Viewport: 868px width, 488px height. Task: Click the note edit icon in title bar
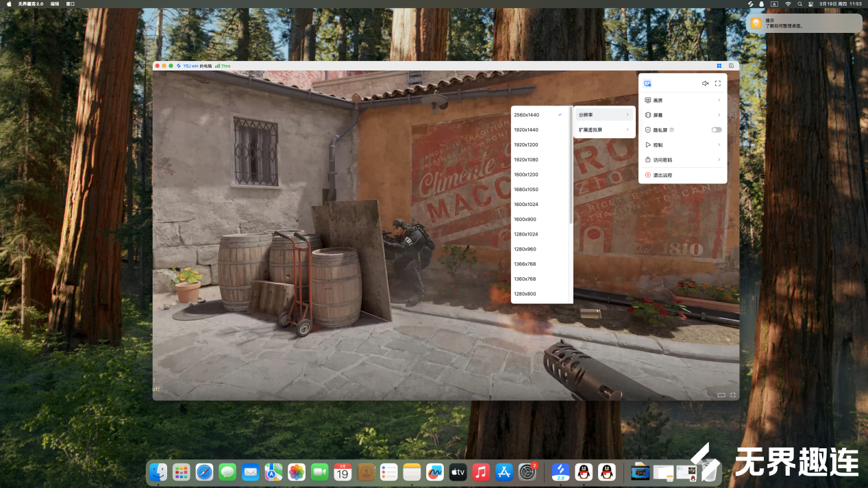[731, 66]
